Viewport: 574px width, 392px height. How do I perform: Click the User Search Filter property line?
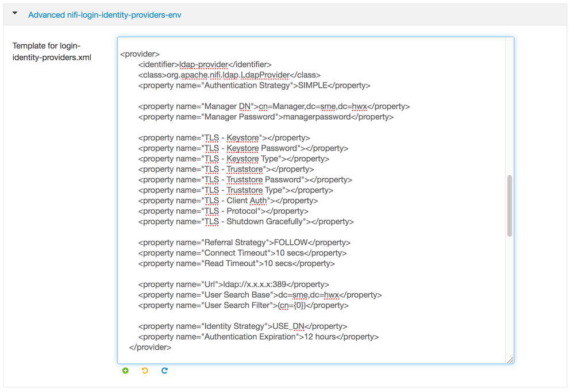244,306
